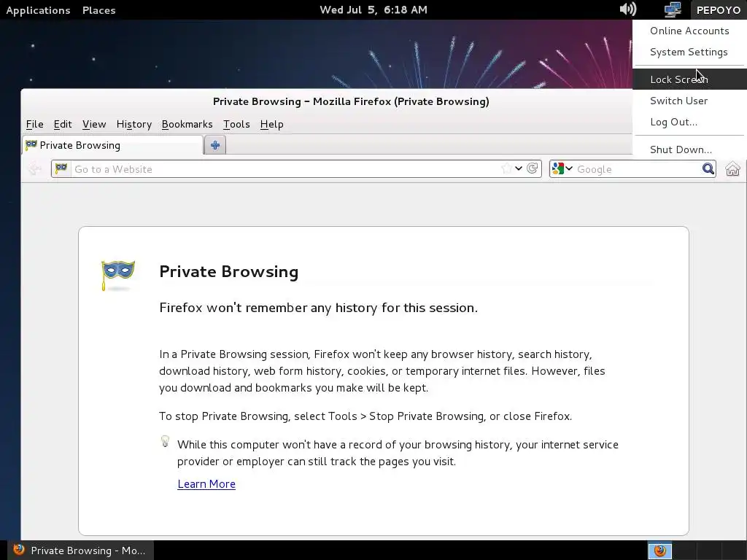Choose Switch User in user menu
Image resolution: width=747 pixels, height=560 pixels.
coord(689,101)
